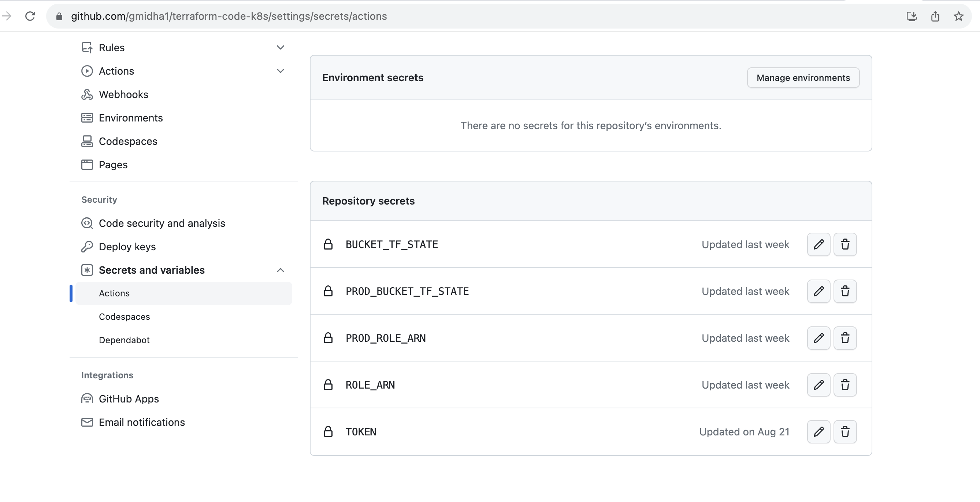Viewport: 980px width, 502px height.
Task: Click the ROLE_ARN secret name
Action: 370,385
